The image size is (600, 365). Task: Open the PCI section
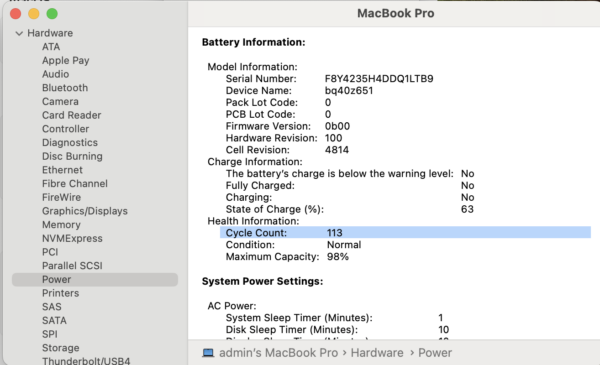50,252
